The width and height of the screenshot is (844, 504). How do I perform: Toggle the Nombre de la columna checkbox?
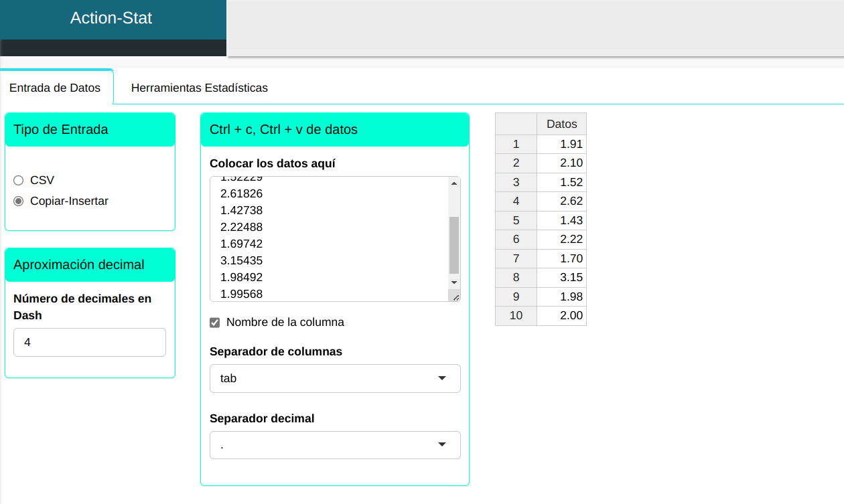(215, 323)
